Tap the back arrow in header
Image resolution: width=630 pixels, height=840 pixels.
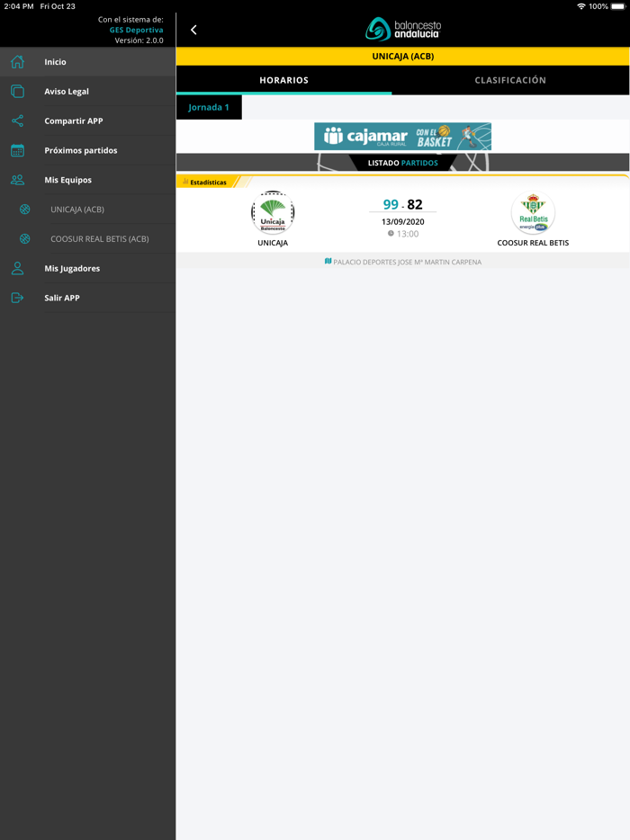(193, 30)
